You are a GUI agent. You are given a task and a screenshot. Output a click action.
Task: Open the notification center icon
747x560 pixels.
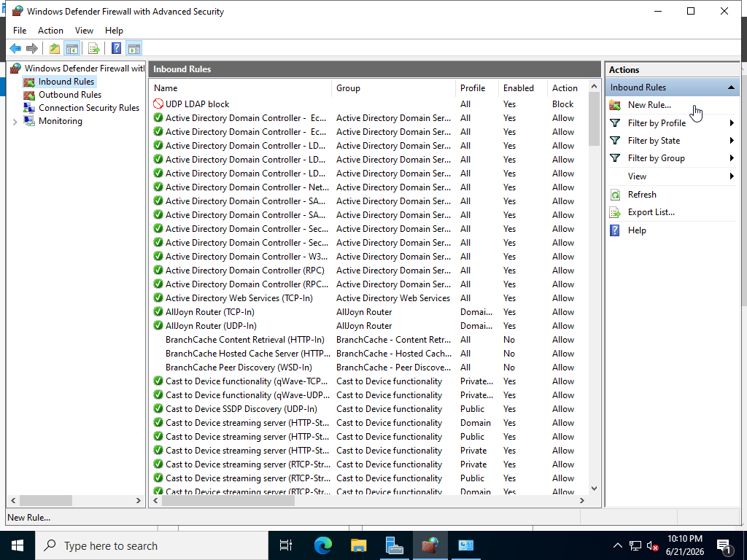tap(724, 545)
